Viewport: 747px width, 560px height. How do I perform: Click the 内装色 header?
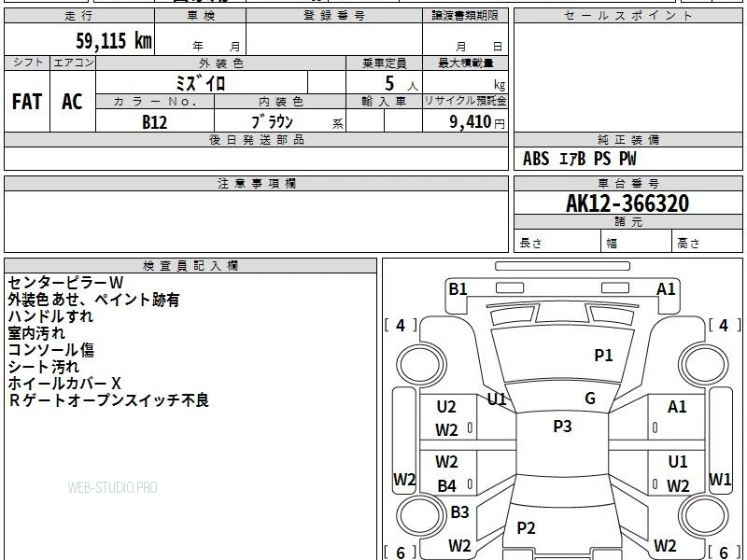[x=280, y=102]
